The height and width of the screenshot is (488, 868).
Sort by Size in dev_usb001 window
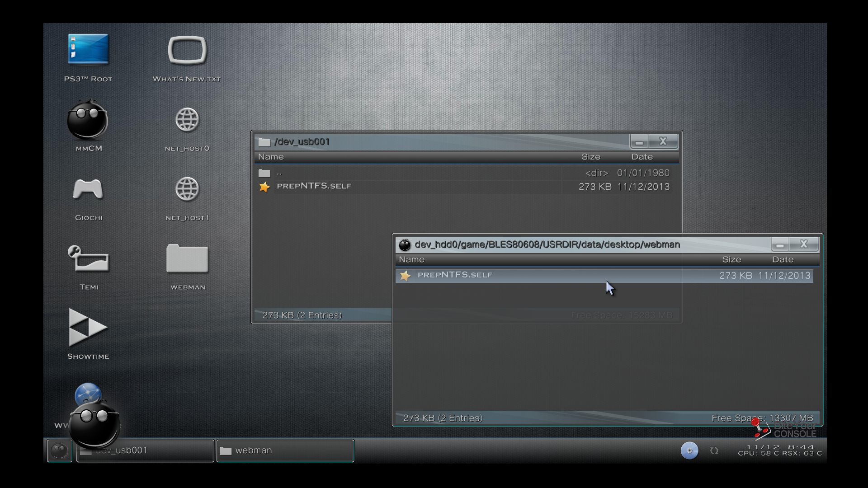coord(591,157)
